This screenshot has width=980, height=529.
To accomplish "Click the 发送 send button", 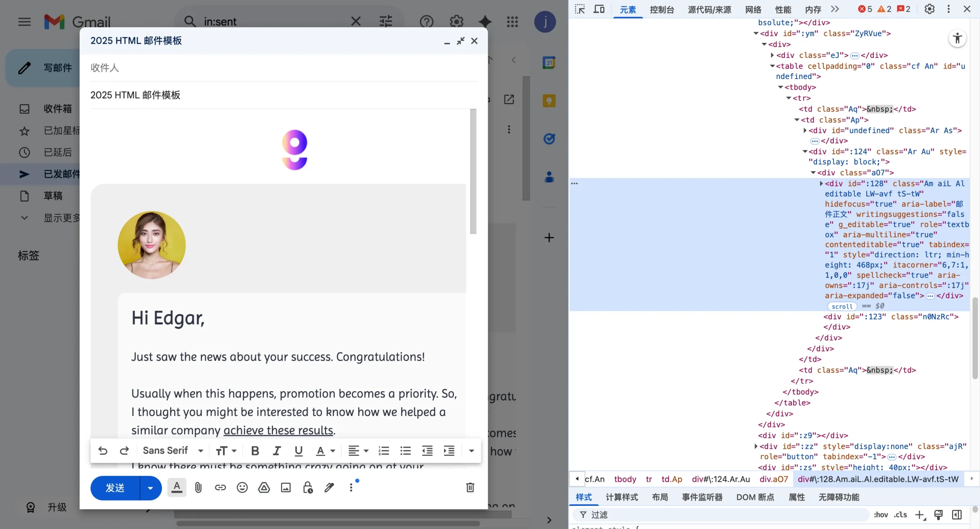I will 115,488.
